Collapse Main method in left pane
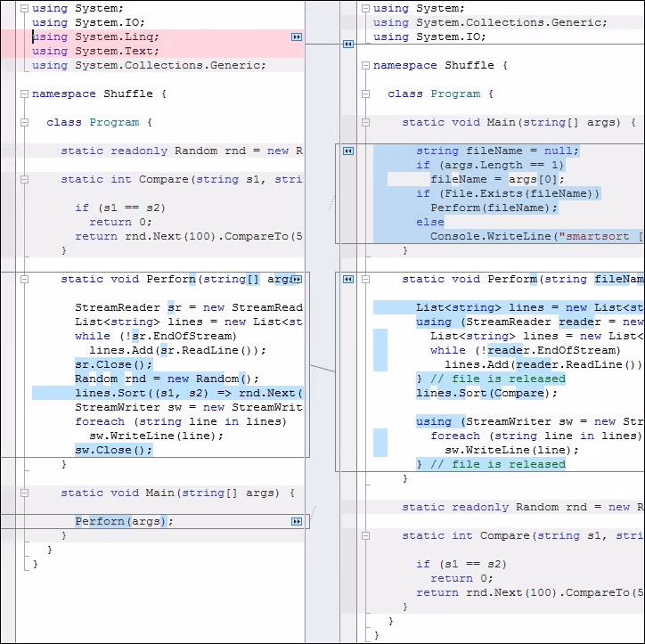The height and width of the screenshot is (644, 645). click(x=25, y=493)
